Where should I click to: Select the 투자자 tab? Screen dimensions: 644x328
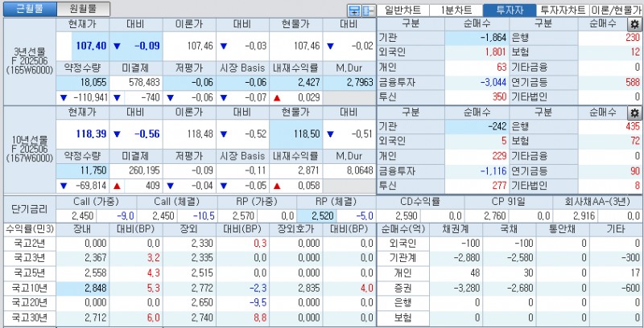(510, 10)
